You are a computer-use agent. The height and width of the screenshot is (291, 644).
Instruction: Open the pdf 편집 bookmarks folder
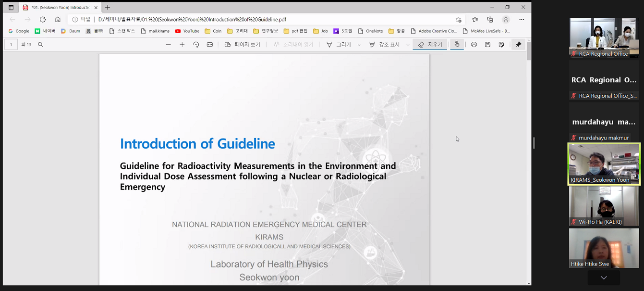(x=295, y=31)
